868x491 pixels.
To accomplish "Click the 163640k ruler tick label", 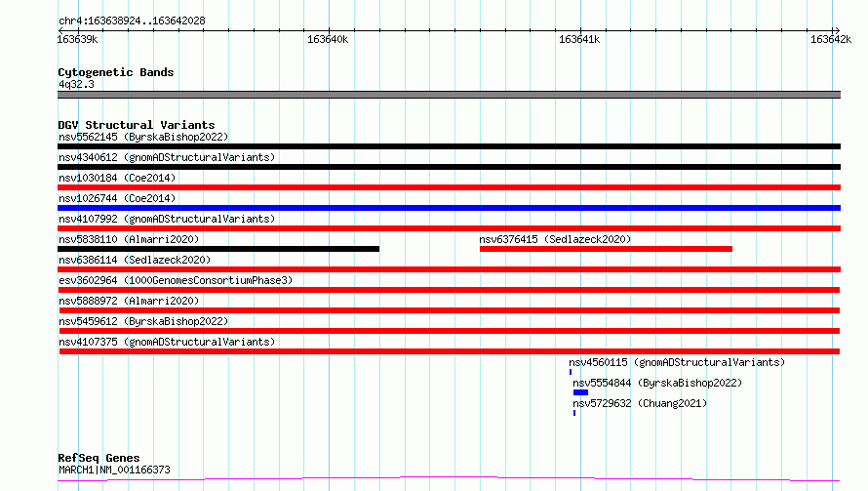I will 328,39.
